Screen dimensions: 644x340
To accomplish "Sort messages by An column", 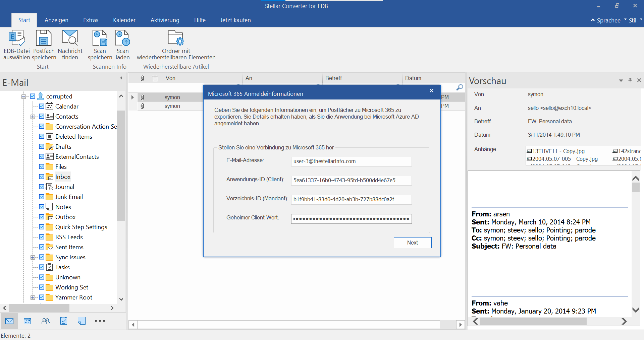I will (282, 78).
